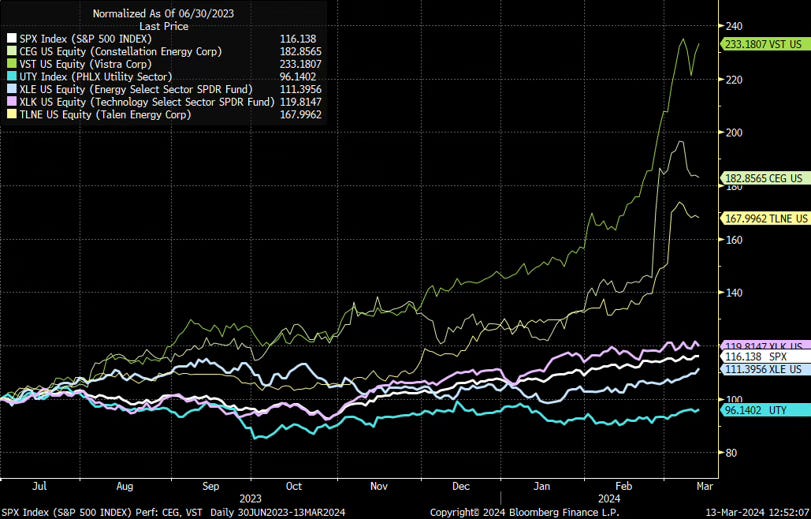The image size is (811, 519).
Task: Click the 111.3956 XLE US axis price tag
Action: [x=765, y=369]
